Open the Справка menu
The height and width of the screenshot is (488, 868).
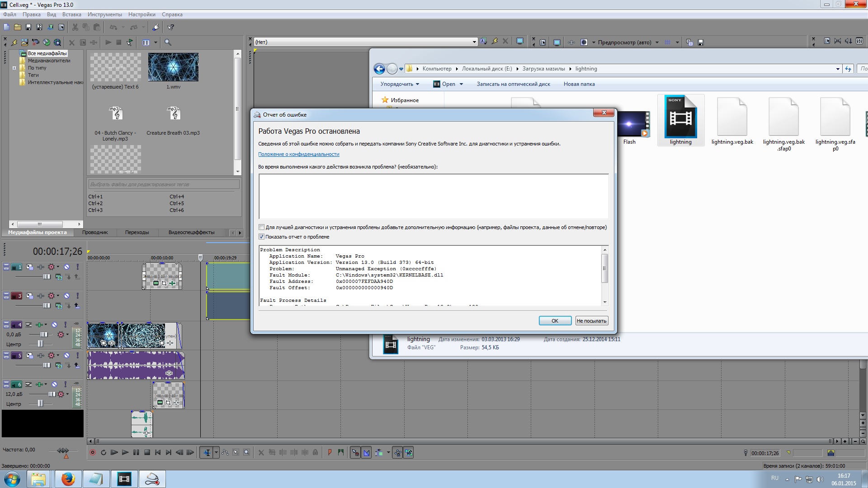click(172, 14)
